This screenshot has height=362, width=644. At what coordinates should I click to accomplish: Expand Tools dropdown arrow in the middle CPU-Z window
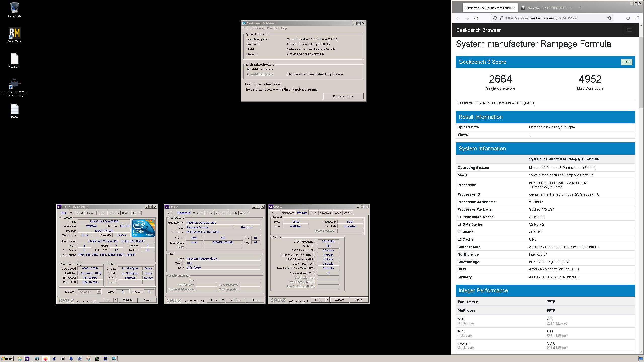click(223, 300)
